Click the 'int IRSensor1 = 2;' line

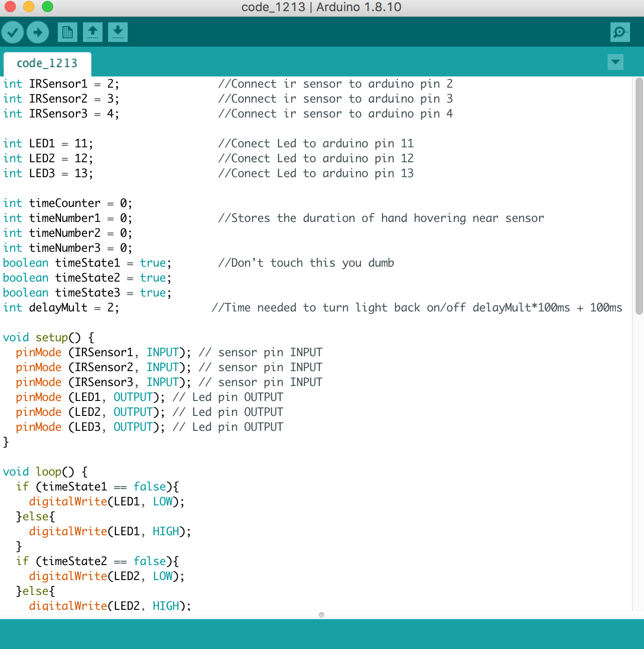[x=61, y=84]
